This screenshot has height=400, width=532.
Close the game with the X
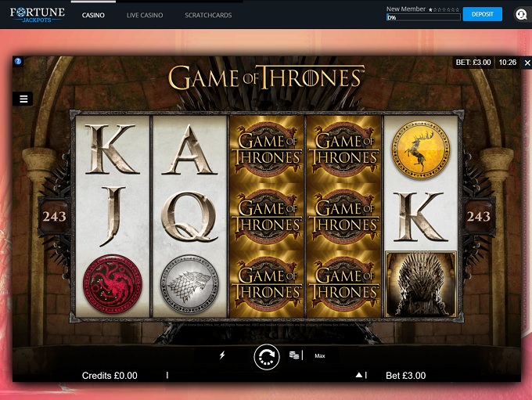pyautogui.click(x=527, y=63)
